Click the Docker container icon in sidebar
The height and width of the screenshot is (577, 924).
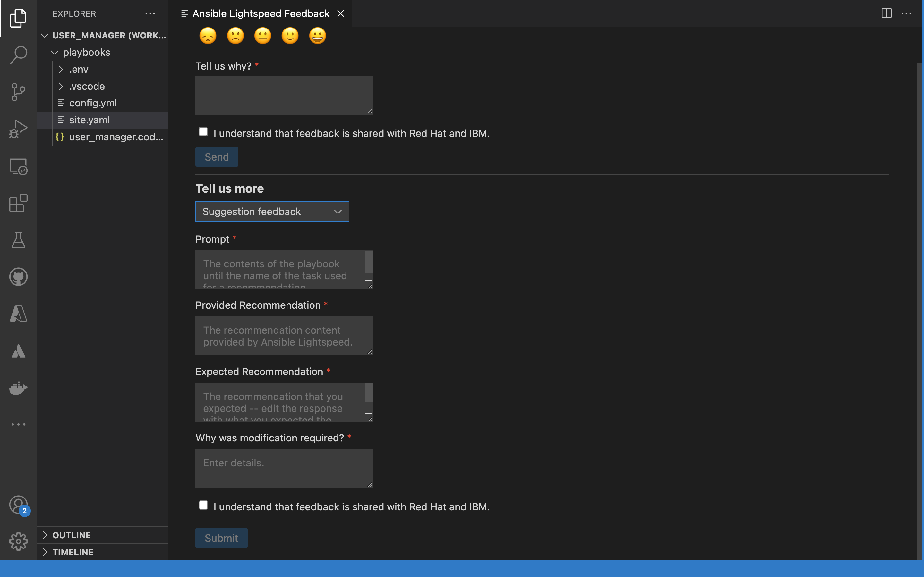[18, 388]
